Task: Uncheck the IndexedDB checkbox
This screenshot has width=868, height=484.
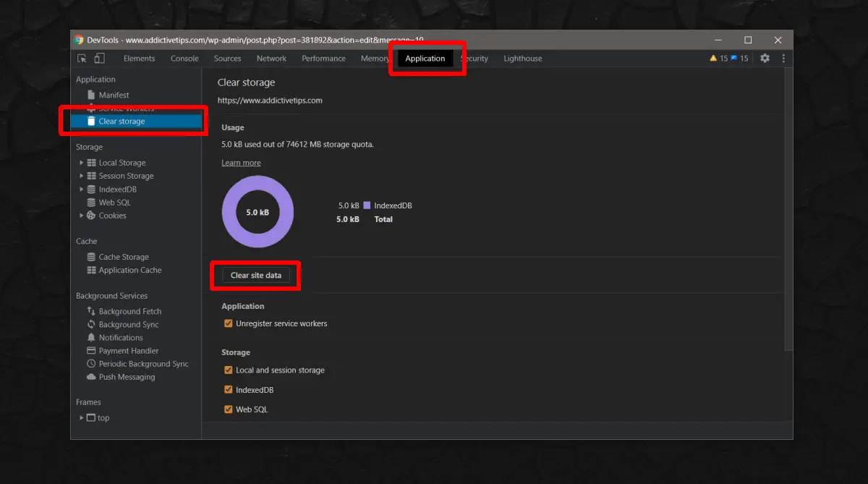Action: (x=229, y=390)
